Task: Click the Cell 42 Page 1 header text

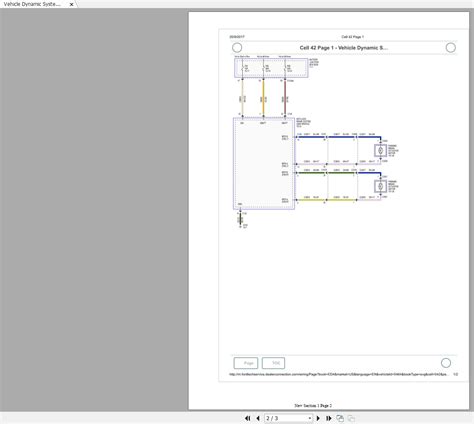Action: click(x=353, y=37)
